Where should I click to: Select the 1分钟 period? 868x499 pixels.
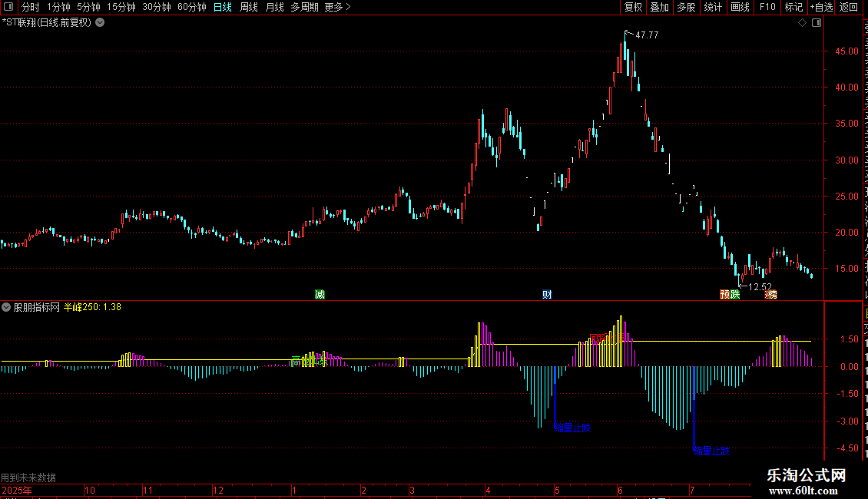coord(58,7)
